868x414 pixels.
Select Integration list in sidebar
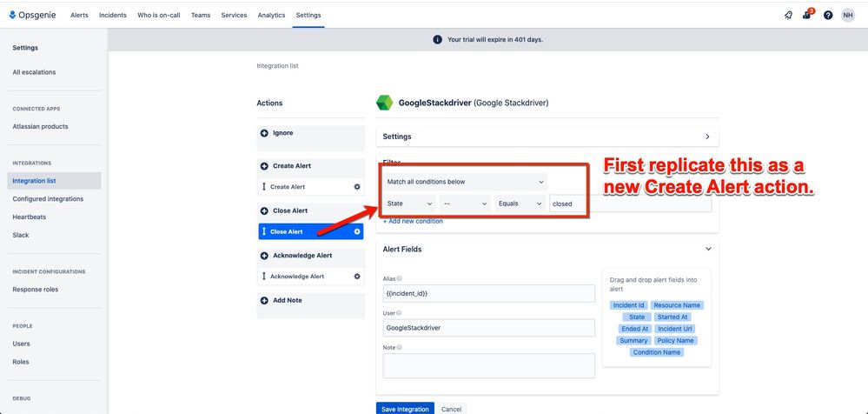click(54, 181)
